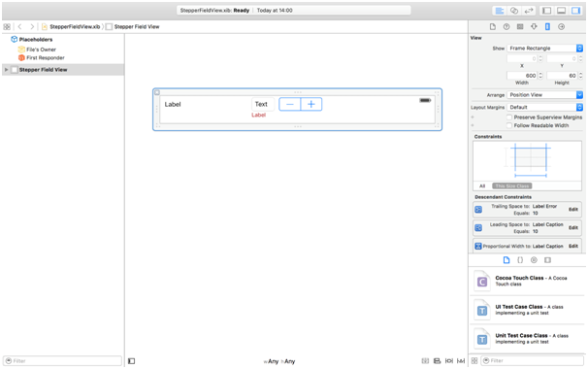The height and width of the screenshot is (369, 588).
Task: Edit the Trailing Space to Label Error constraint
Action: (x=573, y=210)
